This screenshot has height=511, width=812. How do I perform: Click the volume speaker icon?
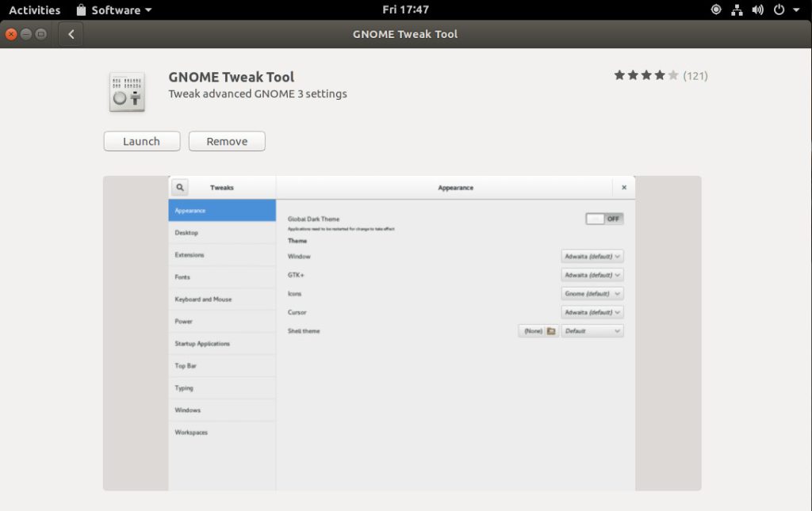757,10
